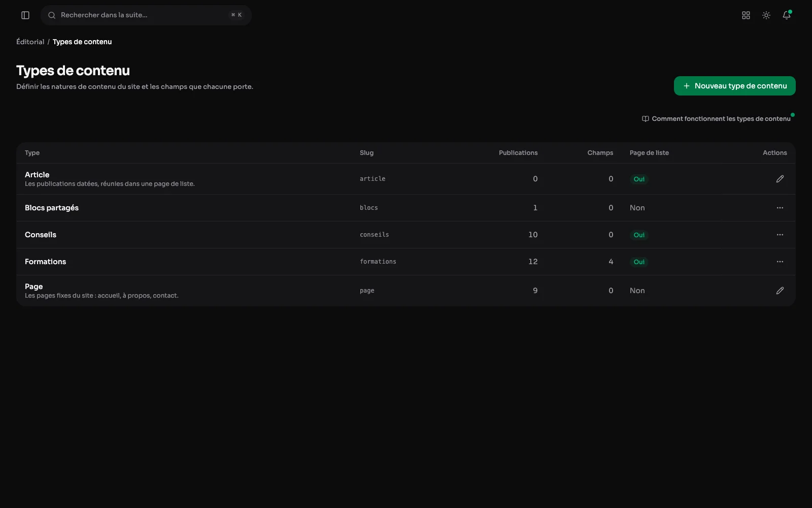Open the Conseils row name
This screenshot has height=508, width=812.
[x=41, y=235]
